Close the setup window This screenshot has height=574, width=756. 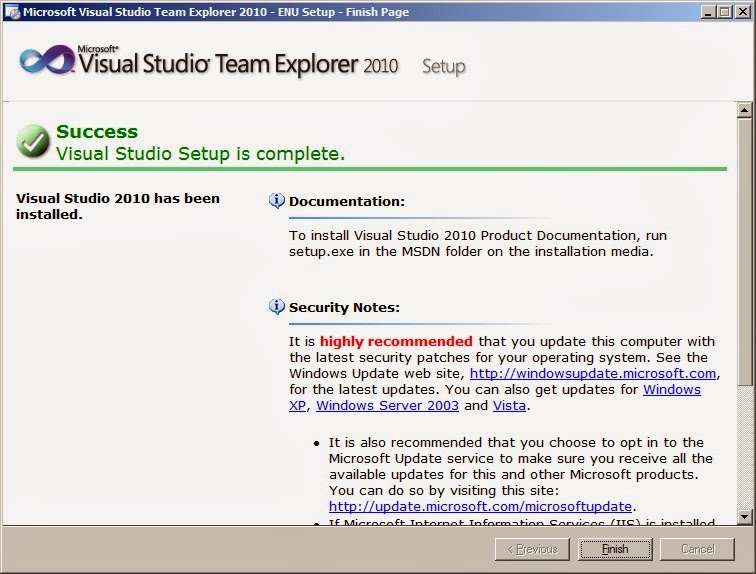point(742,12)
